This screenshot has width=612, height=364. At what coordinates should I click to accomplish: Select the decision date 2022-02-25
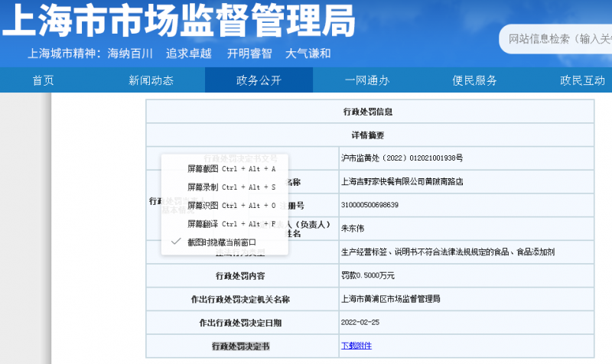(x=360, y=322)
